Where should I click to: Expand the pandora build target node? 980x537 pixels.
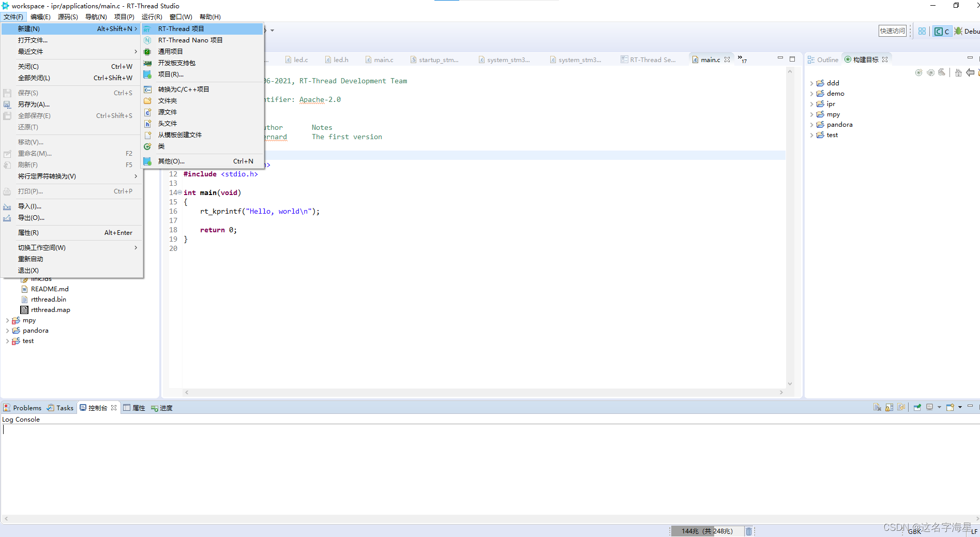tap(811, 125)
